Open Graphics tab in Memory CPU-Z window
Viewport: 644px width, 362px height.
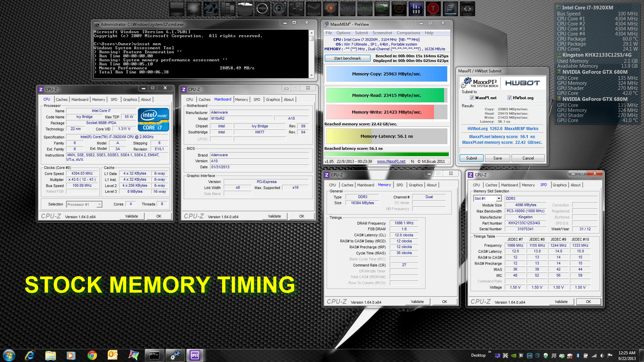pos(416,185)
